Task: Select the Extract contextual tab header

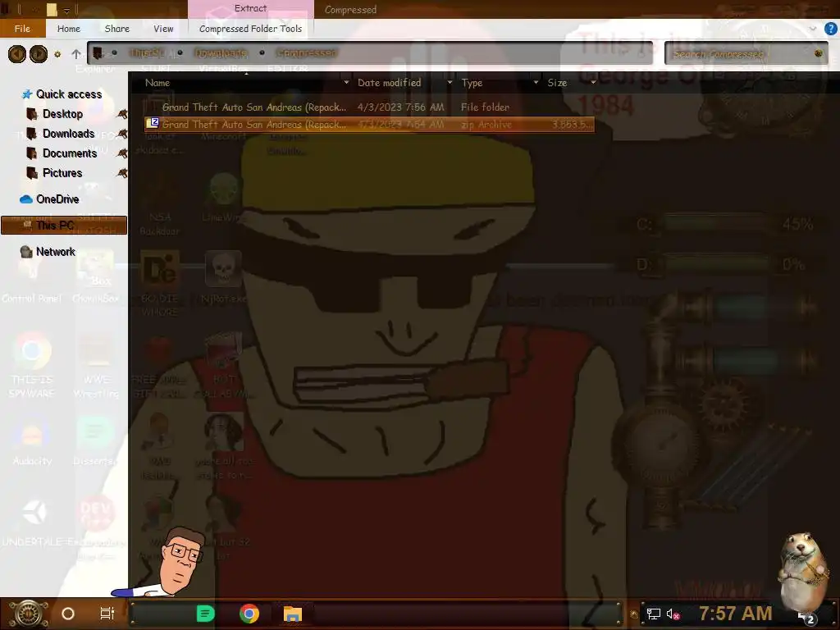Action: point(250,8)
